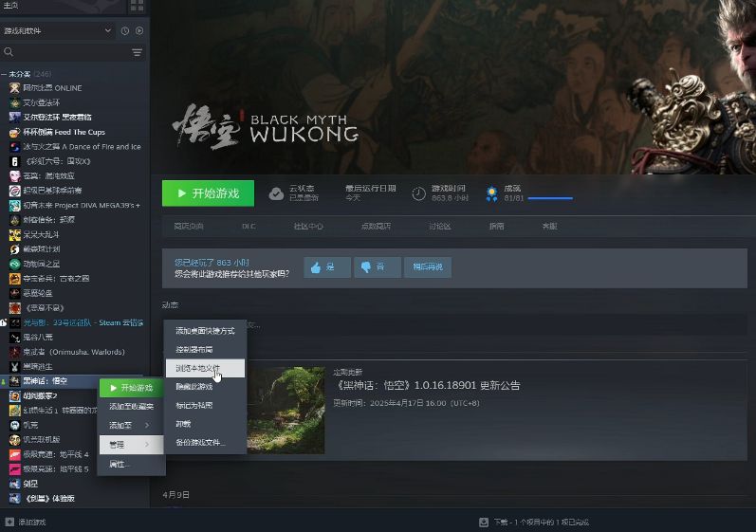
Task: Open the 商店页面 tab link
Action: tap(189, 226)
